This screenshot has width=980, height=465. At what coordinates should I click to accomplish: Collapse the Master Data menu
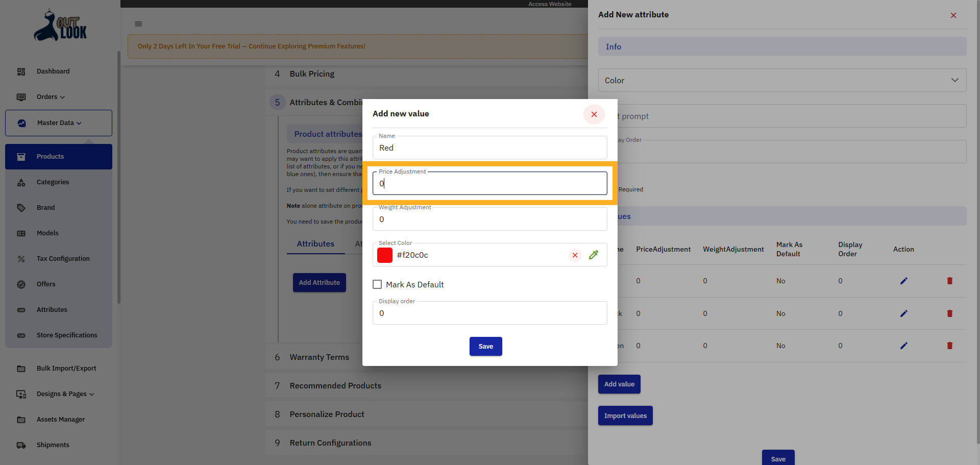click(x=79, y=123)
